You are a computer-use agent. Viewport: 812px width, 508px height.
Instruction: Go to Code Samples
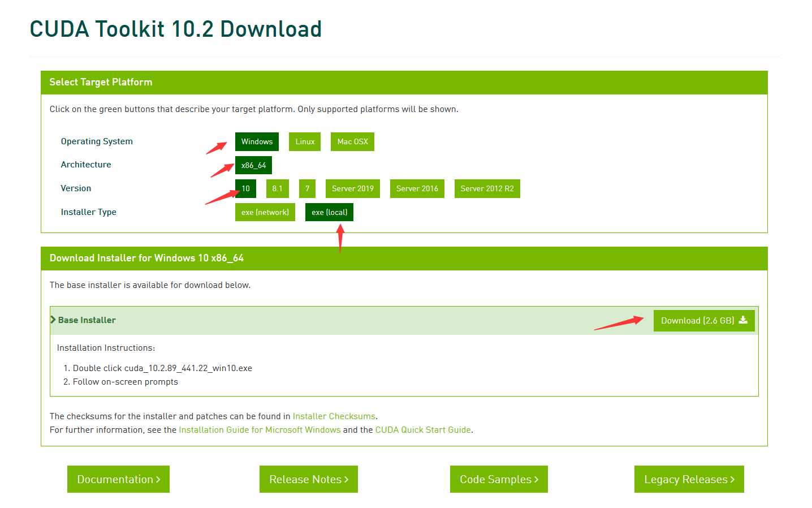tap(499, 479)
